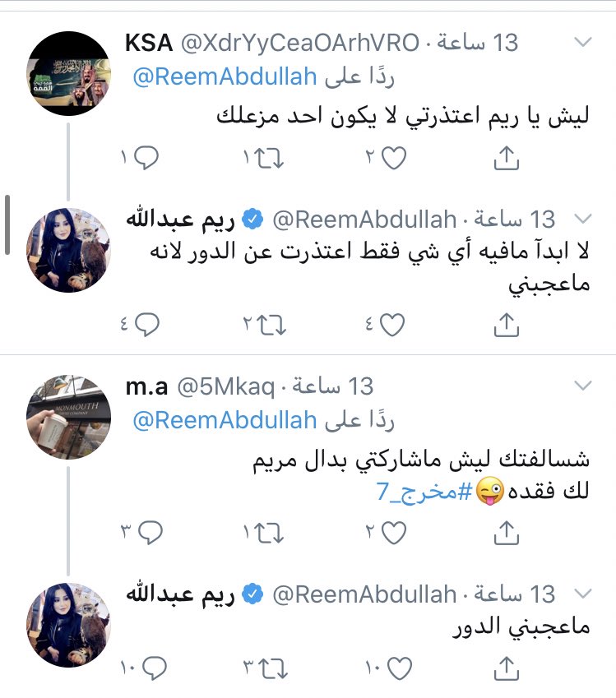Reply to Reem's tweet ending in لانه ماعجبني
The image size is (616, 698).
(143, 326)
